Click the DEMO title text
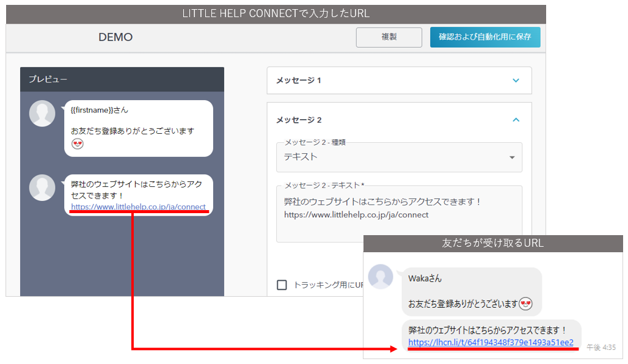Image resolution: width=628 pixels, height=364 pixels. click(115, 37)
